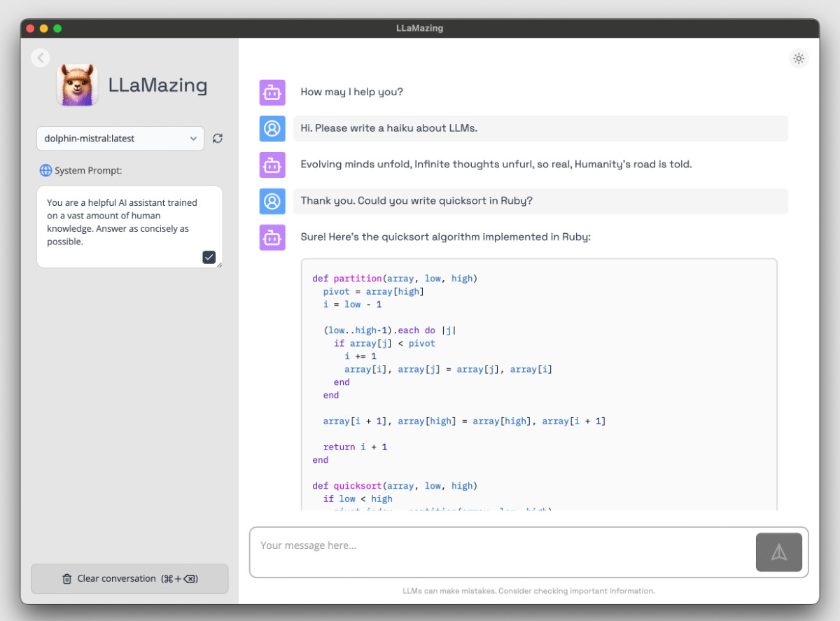
Task: Click the LLaMazing llama logo image
Action: coord(77,85)
